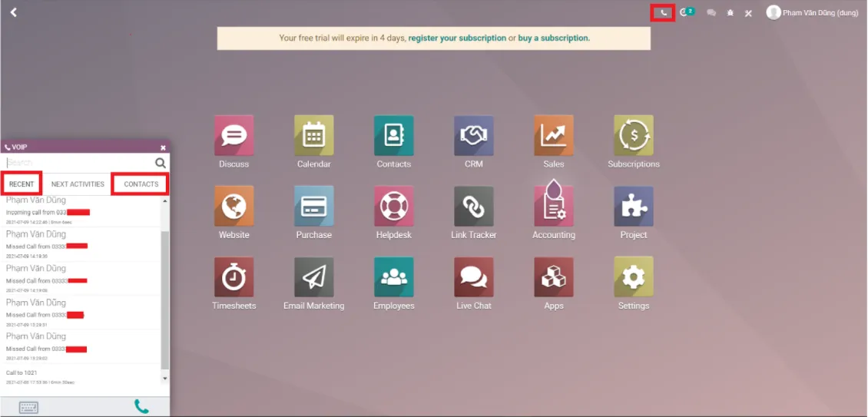Launch the Timesheets app
Image resolution: width=868 pixels, height=417 pixels.
(234, 277)
